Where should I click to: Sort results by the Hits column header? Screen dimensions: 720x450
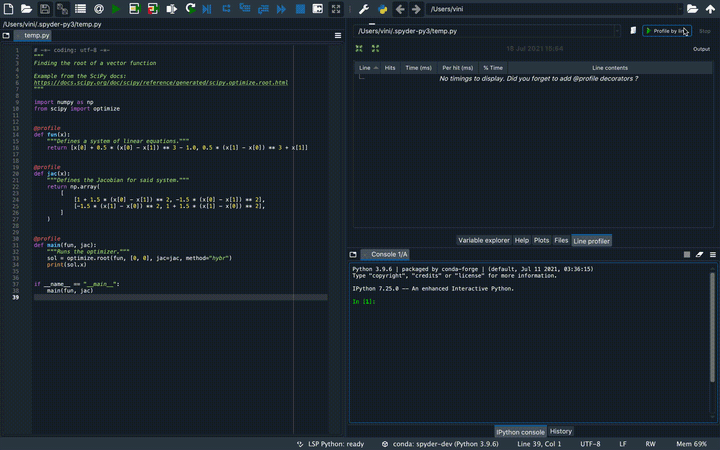[x=390, y=67]
